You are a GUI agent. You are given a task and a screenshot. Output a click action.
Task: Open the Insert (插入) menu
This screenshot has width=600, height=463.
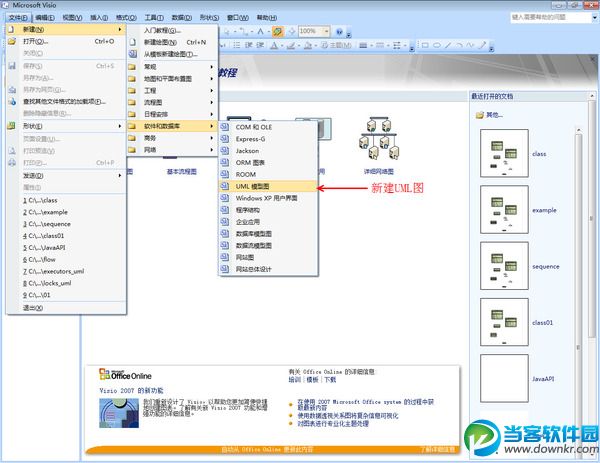click(x=99, y=18)
